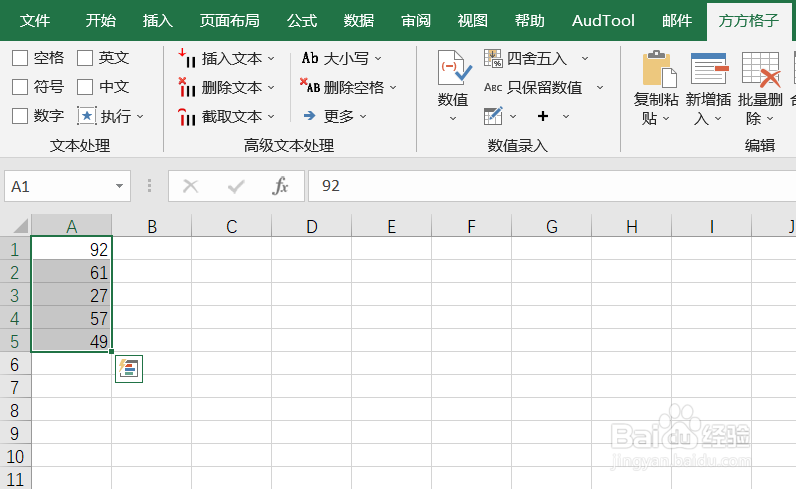796x489 pixels.
Task: Click the table pencil edit icon
Action: tap(493, 116)
